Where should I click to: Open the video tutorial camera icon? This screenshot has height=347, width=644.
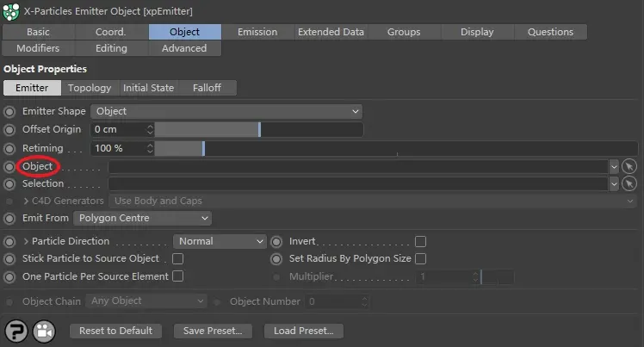[x=44, y=331]
